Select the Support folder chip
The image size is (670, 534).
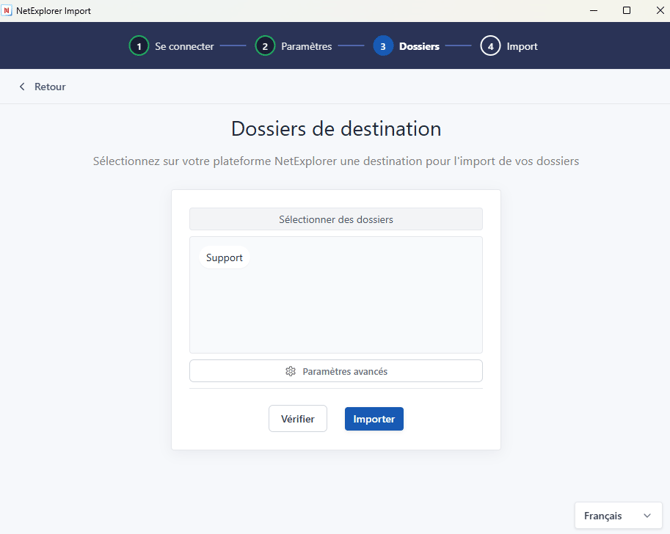pyautogui.click(x=224, y=258)
